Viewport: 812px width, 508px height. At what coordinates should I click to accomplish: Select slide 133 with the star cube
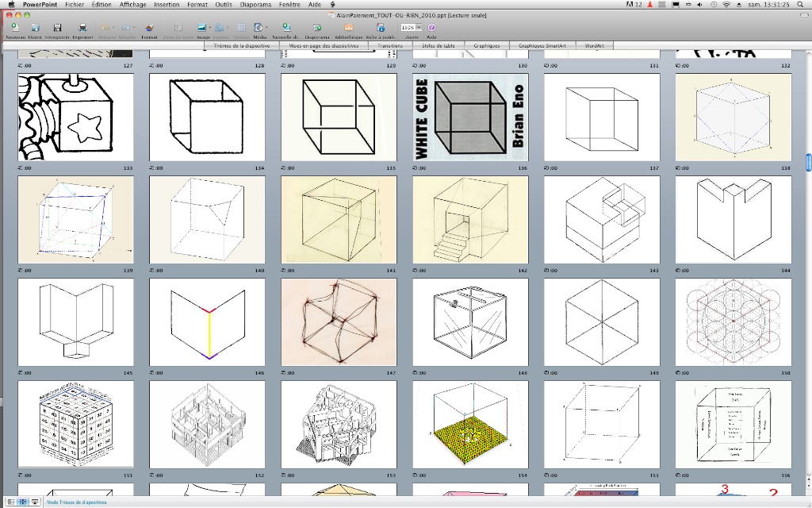(x=75, y=117)
